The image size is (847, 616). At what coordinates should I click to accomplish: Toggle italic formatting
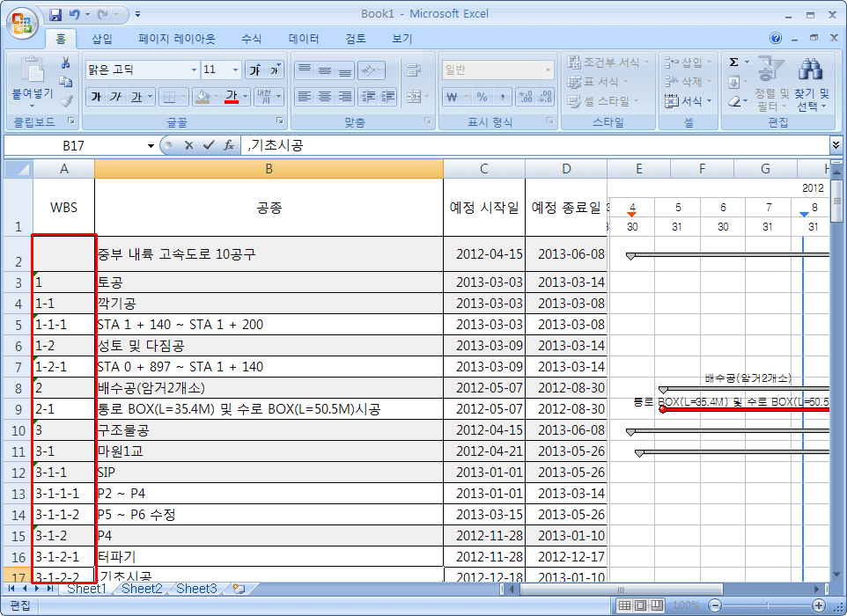click(x=115, y=97)
